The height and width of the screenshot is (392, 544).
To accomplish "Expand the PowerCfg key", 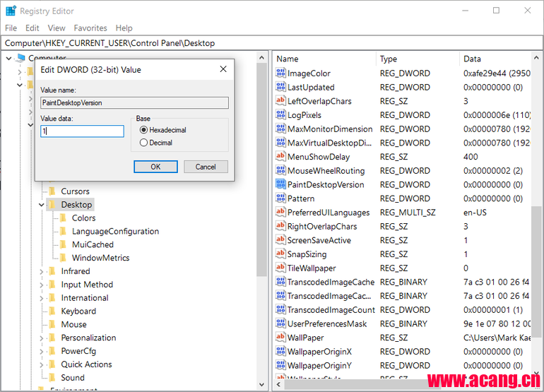I will (x=41, y=352).
